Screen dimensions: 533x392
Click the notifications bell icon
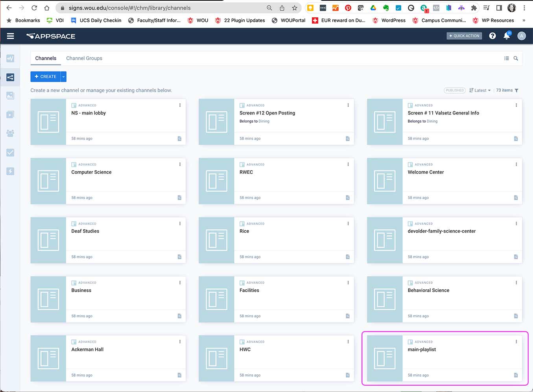[507, 36]
